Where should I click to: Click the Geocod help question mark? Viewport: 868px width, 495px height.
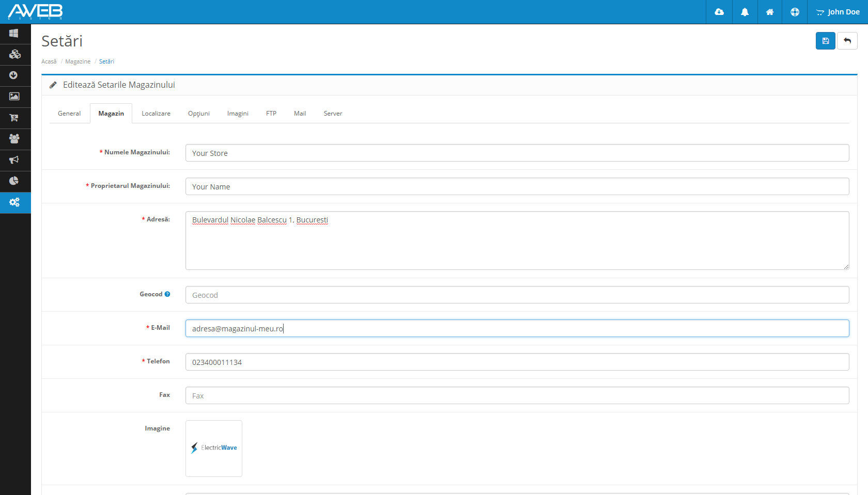click(x=167, y=294)
